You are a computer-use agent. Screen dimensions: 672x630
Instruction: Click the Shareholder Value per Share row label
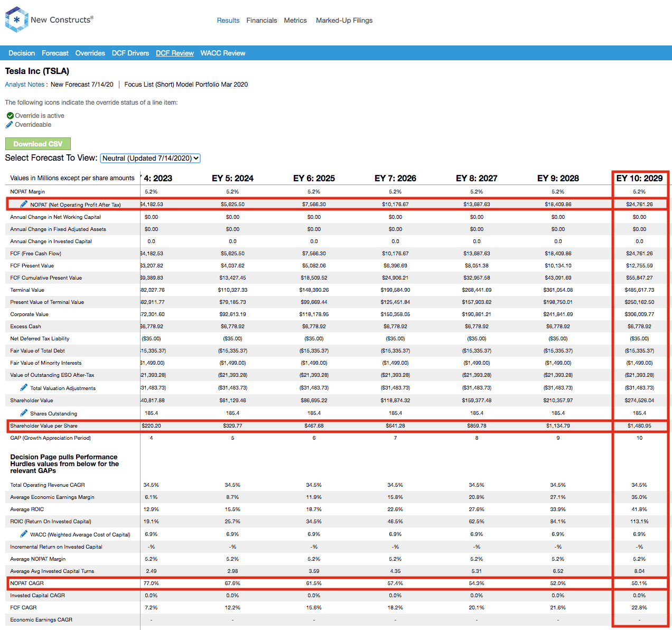click(x=44, y=425)
